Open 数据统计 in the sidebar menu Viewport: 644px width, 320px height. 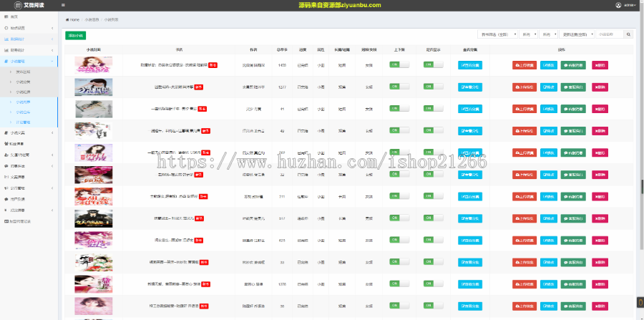(29, 39)
